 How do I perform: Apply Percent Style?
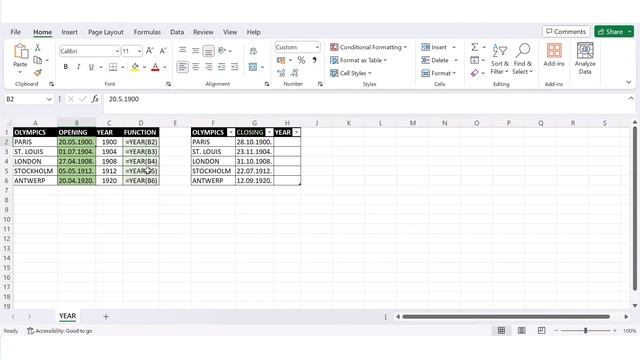tap(301, 60)
